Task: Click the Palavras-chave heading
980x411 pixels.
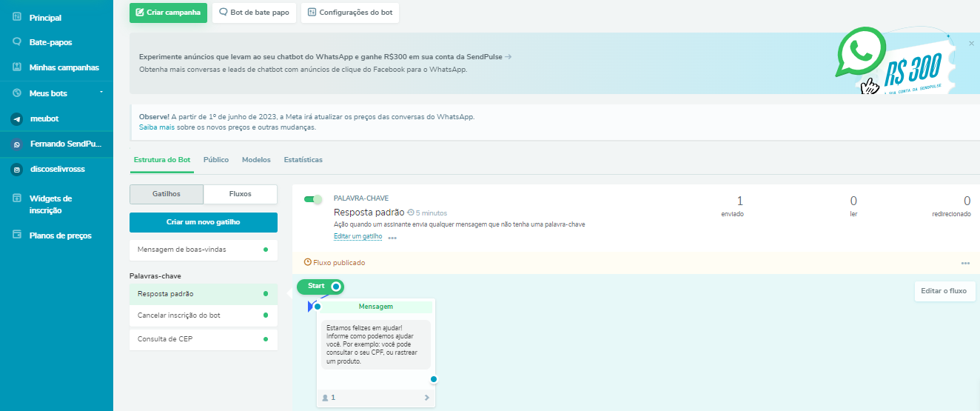Action: [155, 276]
